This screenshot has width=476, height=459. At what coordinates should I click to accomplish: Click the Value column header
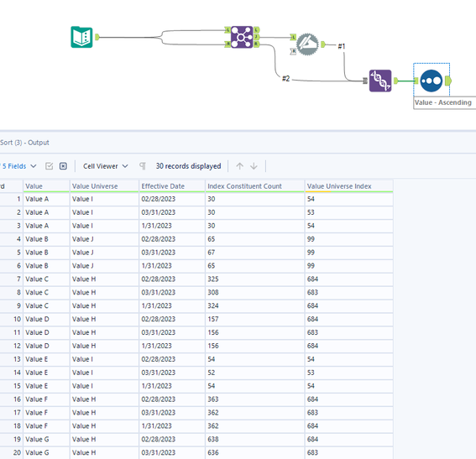tap(46, 186)
